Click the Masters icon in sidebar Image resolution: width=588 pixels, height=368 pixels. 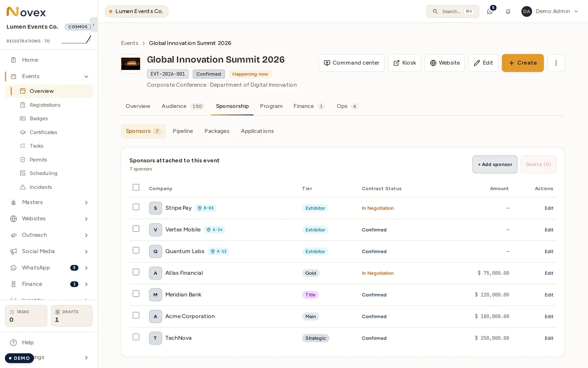click(13, 202)
